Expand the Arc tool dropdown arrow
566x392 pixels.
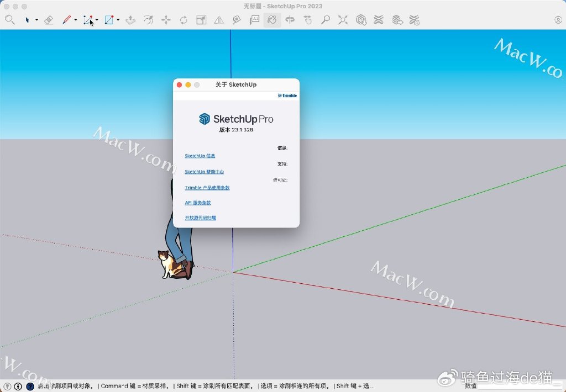point(97,20)
